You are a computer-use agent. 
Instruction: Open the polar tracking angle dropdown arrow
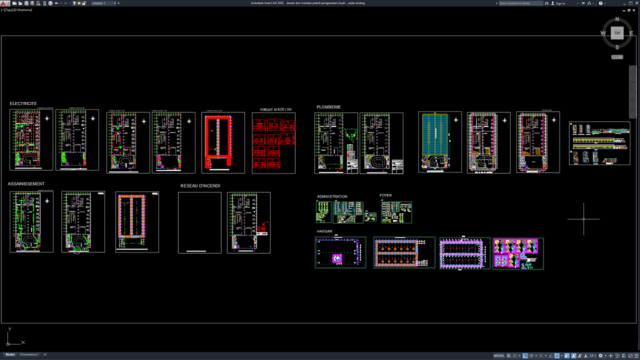click(x=536, y=356)
